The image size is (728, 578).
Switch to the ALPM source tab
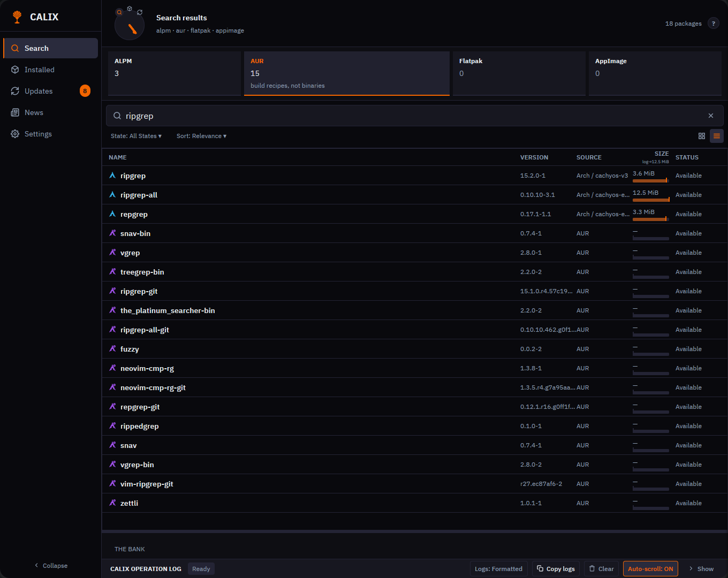click(x=175, y=73)
